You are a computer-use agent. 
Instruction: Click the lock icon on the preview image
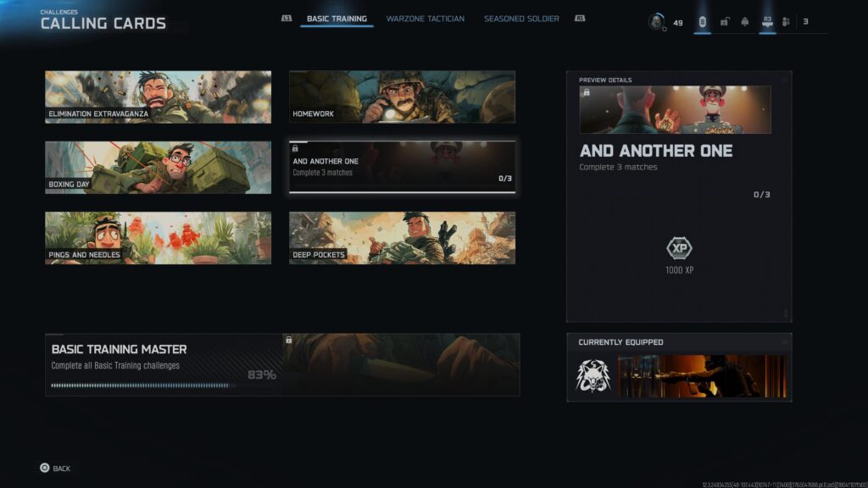587,92
